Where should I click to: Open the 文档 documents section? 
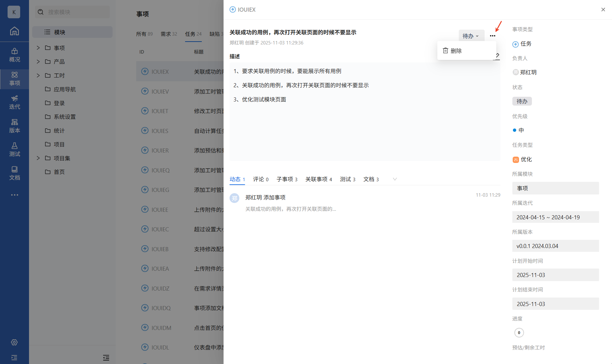pyautogui.click(x=14, y=173)
